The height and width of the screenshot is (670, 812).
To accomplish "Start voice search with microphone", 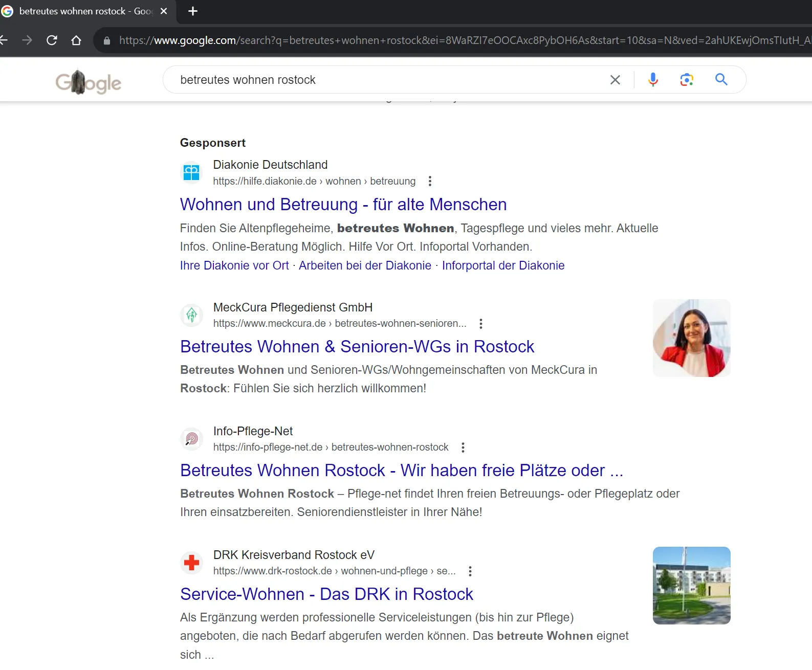I will (x=653, y=79).
